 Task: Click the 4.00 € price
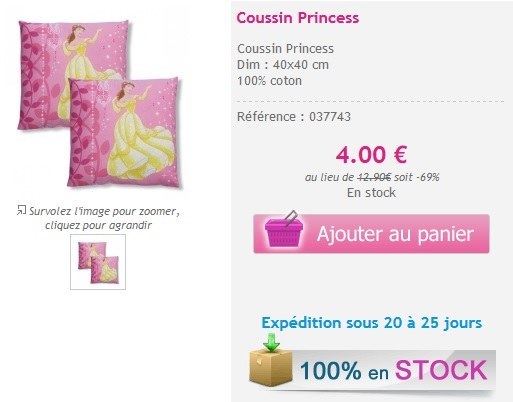coord(371,155)
